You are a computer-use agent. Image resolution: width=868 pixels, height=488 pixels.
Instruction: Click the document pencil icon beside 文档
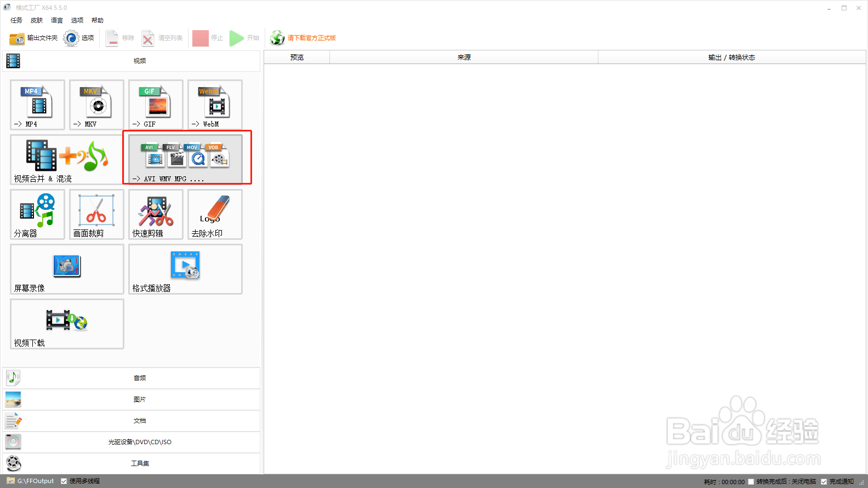pos(13,421)
